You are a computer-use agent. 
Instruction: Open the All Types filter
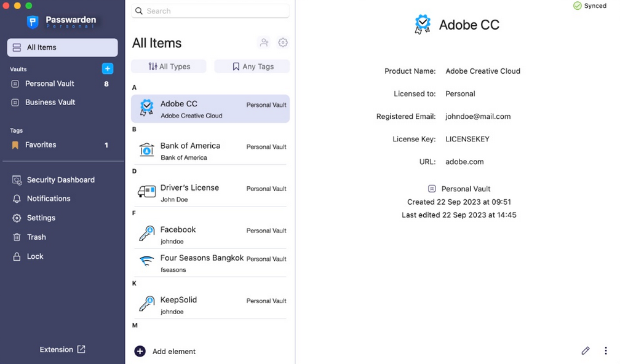pos(169,66)
